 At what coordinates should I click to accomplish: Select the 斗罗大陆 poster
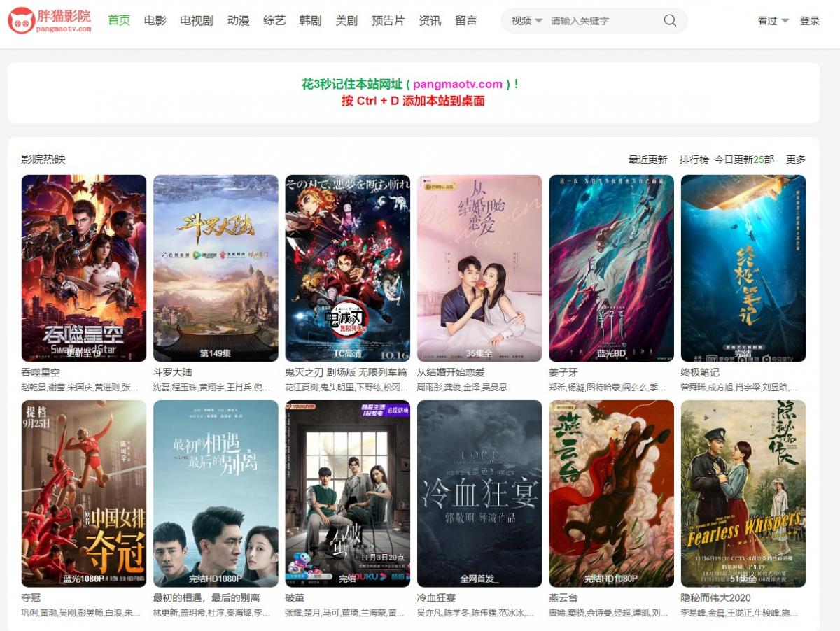[216, 268]
